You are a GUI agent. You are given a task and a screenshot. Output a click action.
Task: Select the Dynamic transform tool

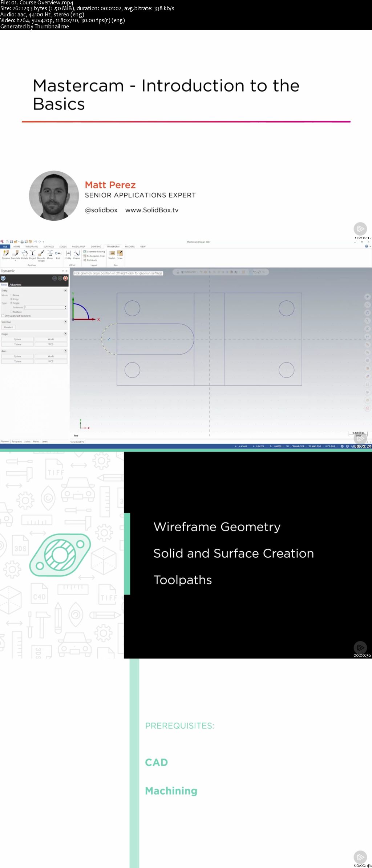pos(6,255)
